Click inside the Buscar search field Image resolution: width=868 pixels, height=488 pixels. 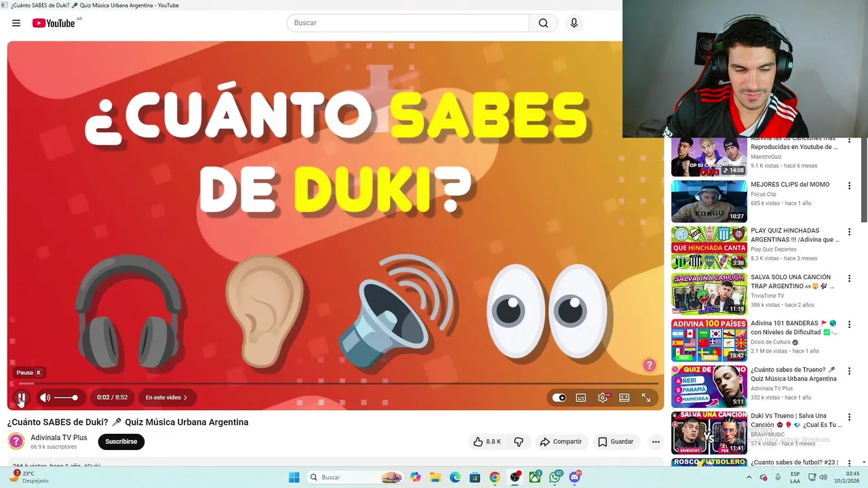(408, 23)
